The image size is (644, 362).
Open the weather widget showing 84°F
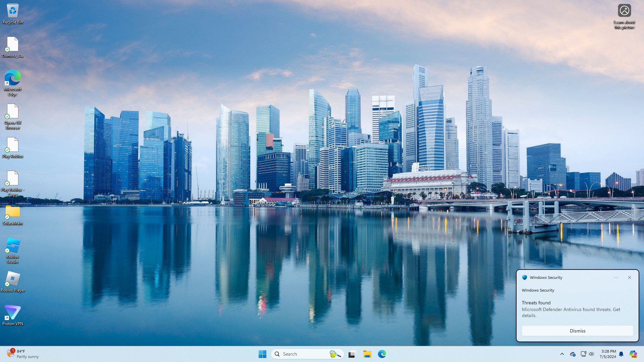(x=22, y=354)
